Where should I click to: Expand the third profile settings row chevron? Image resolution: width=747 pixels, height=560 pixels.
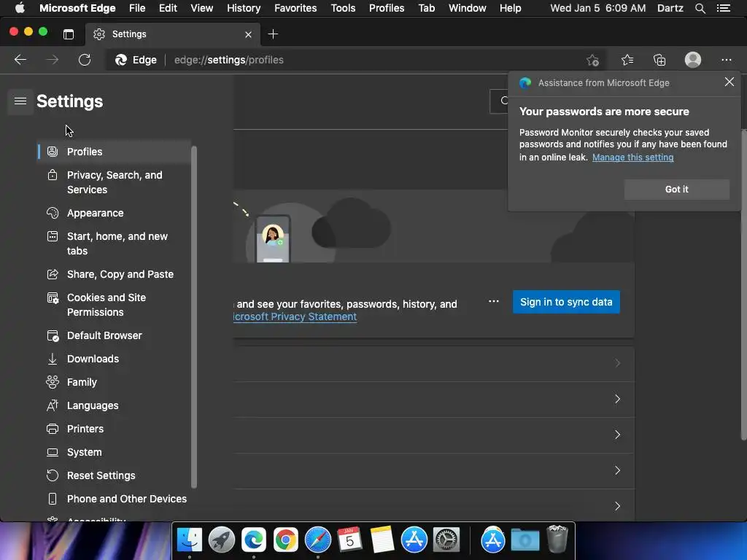tap(617, 435)
